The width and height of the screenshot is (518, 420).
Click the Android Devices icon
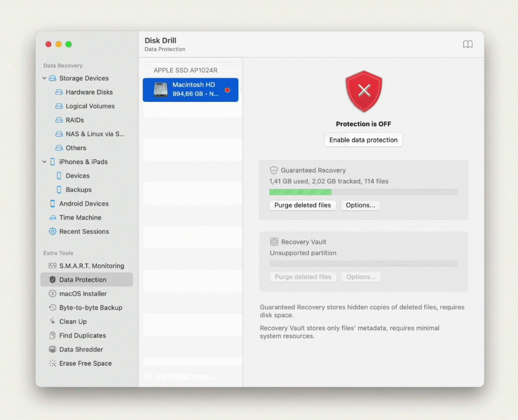(52, 204)
